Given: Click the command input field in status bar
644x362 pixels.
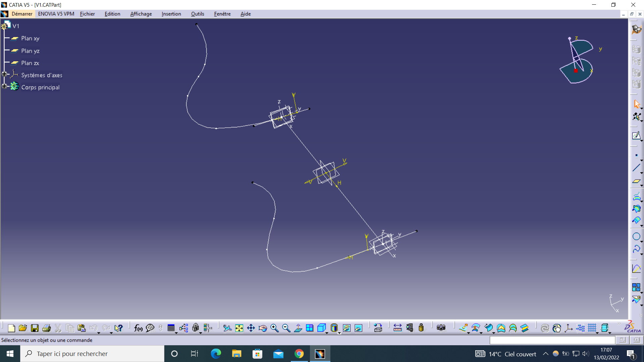Looking at the screenshot, I should tap(552, 340).
